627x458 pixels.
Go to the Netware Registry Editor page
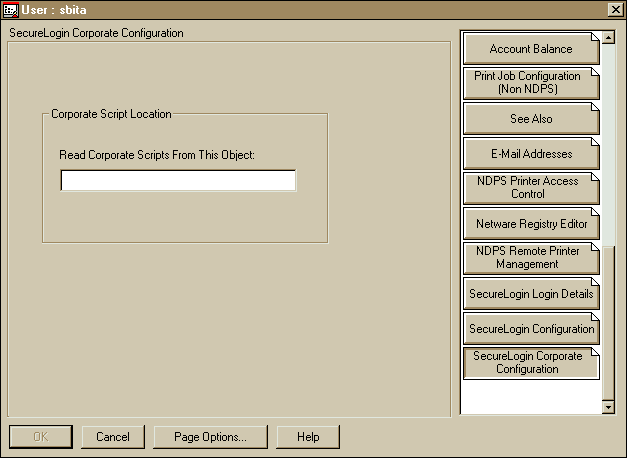[531, 223]
